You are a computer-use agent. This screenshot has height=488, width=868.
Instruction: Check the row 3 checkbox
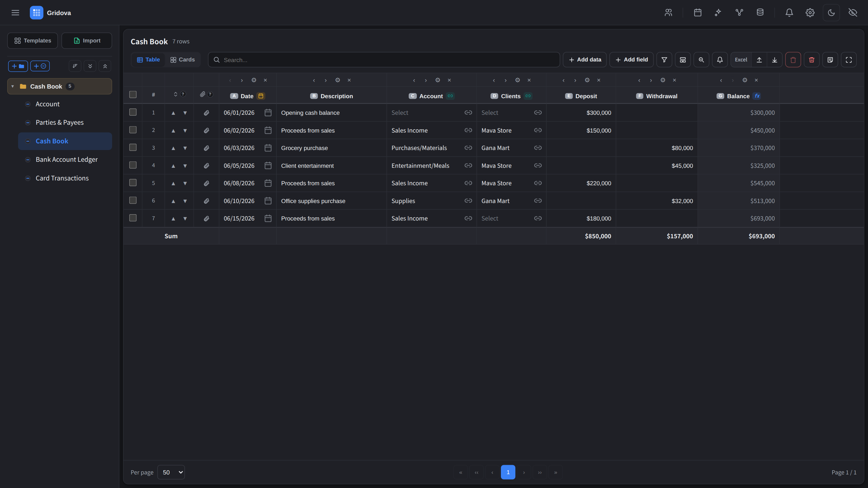pyautogui.click(x=133, y=148)
